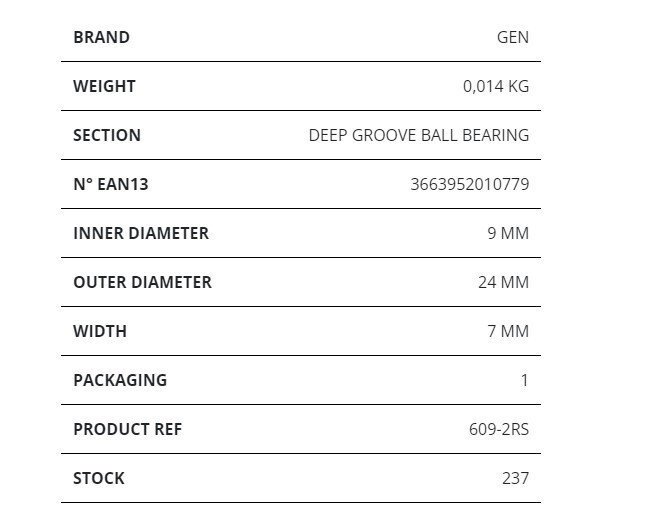
Task: Select DEEP GROOVE BALL BEARING text
Action: point(419,136)
